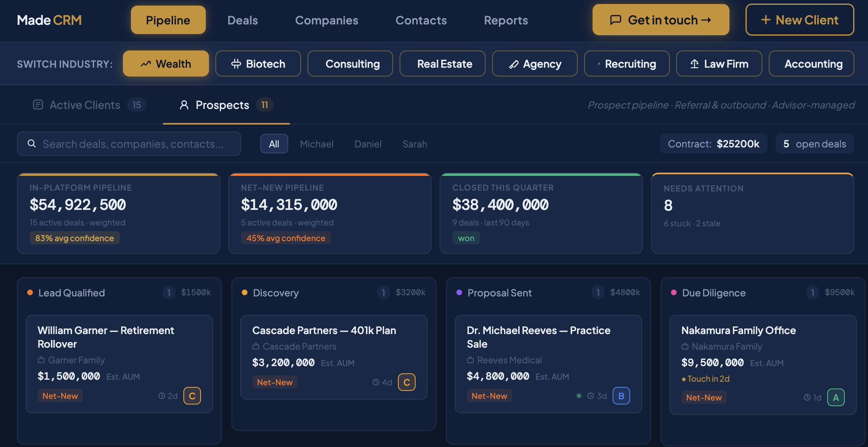Screen dimensions: 868x447
Task: Open the In-Platform Pipeline card
Action: point(119,213)
